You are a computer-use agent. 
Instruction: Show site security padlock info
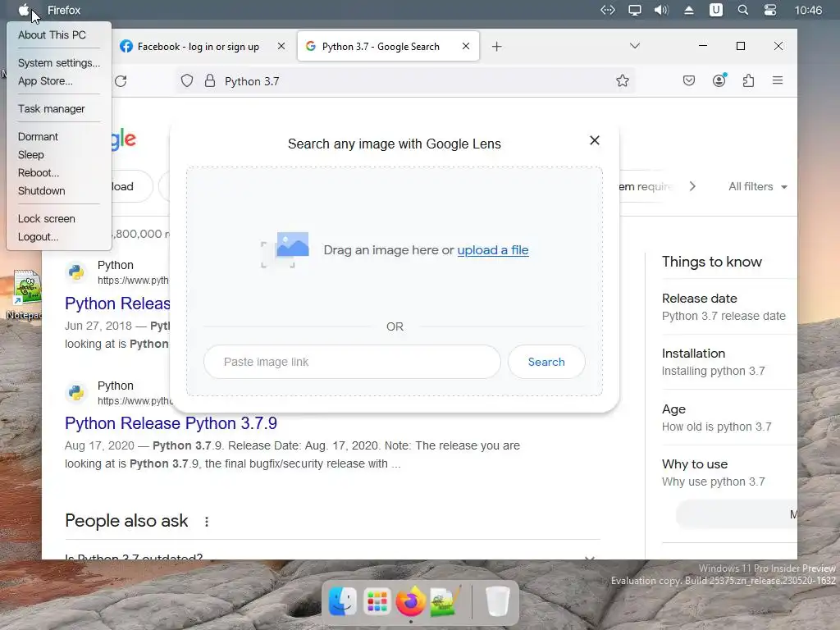(210, 81)
